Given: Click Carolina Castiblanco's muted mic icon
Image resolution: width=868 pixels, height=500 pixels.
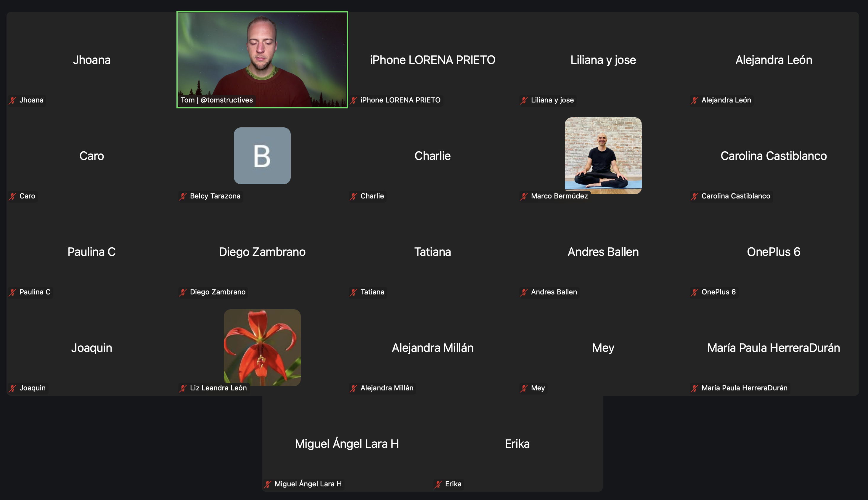Looking at the screenshot, I should tap(695, 196).
